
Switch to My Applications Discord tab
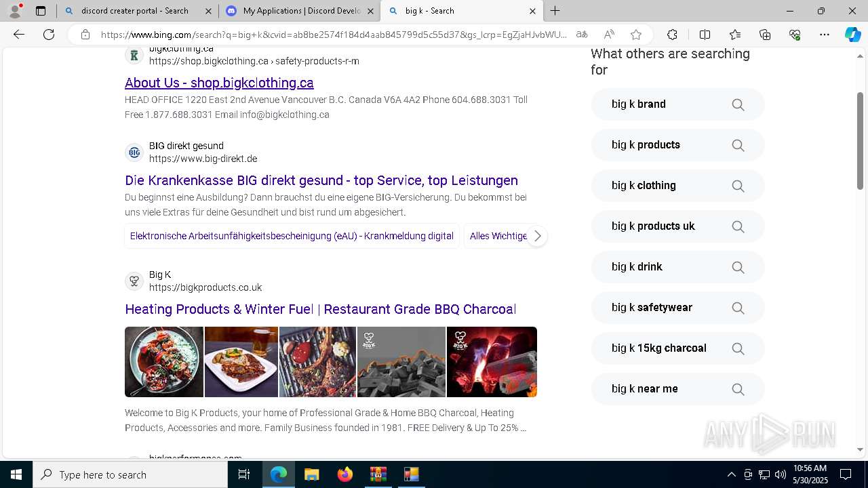coord(301,11)
